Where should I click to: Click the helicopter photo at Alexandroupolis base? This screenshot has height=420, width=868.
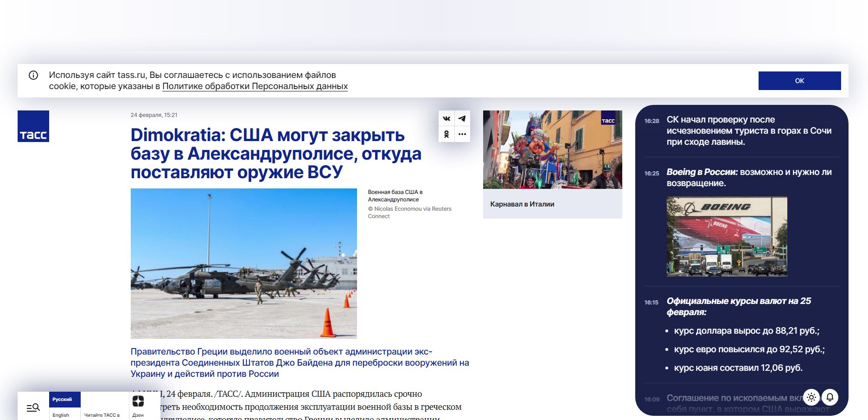click(243, 263)
